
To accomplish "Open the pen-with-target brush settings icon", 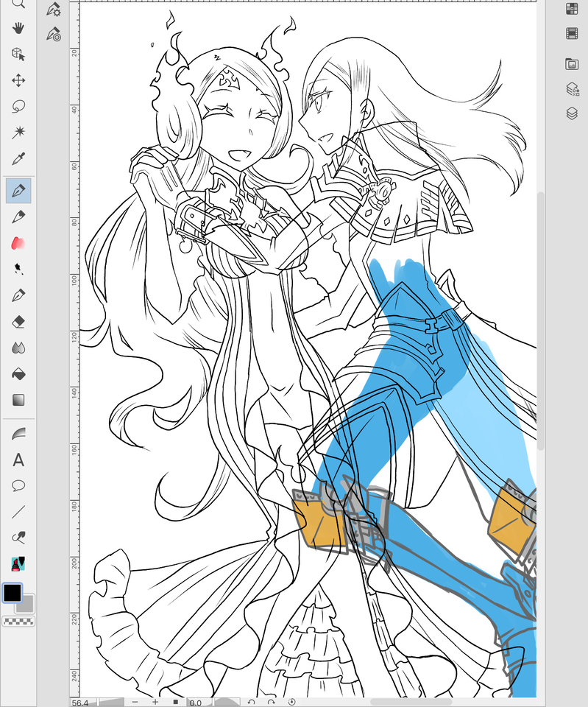I will [x=54, y=35].
